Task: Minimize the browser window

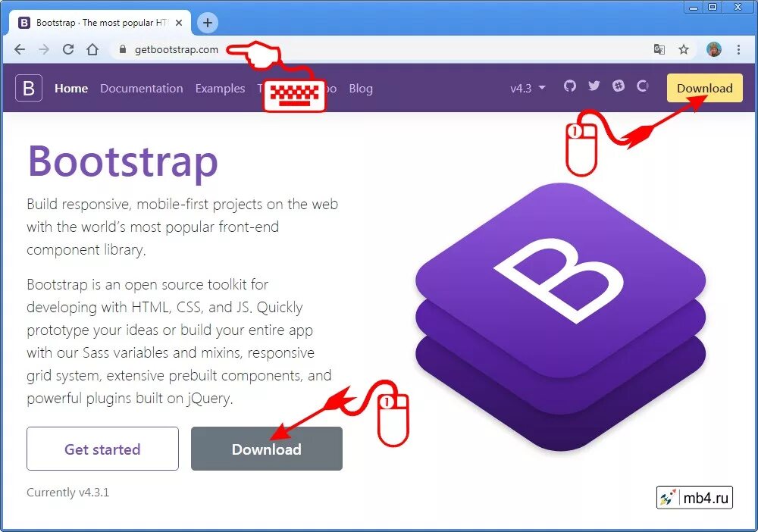Action: [x=694, y=7]
